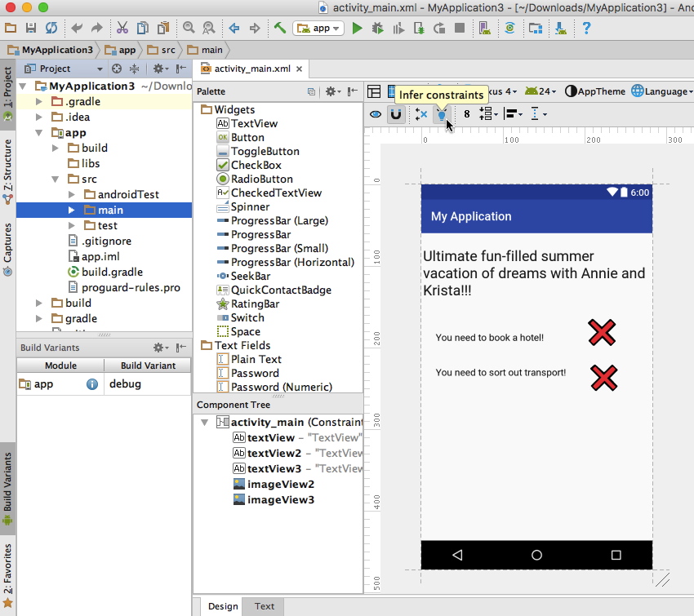Toggle Autoconnect magnet button
Image resolution: width=694 pixels, height=616 pixels.
click(x=396, y=114)
